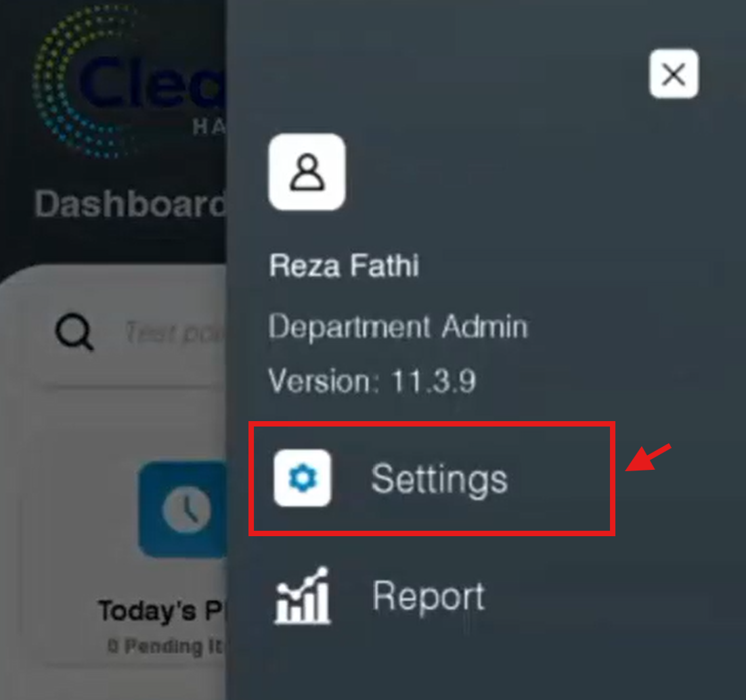746x700 pixels.
Task: Click the Dashboard page heading
Action: tap(129, 204)
